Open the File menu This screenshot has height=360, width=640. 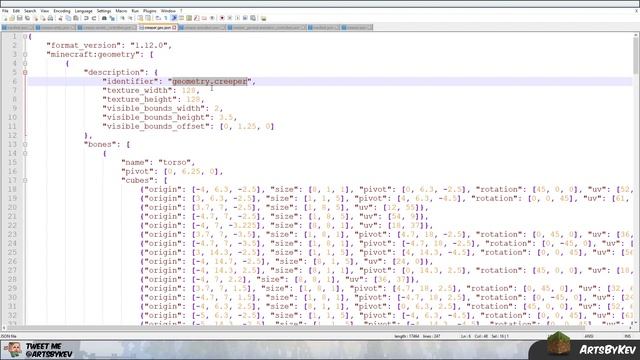click(5, 11)
